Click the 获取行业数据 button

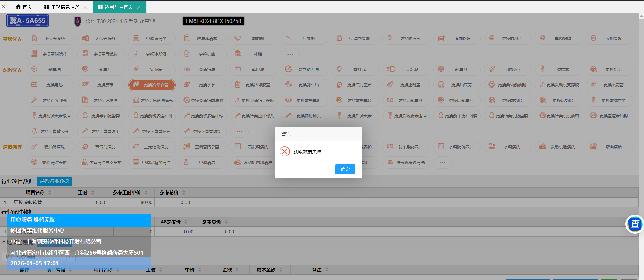click(x=55, y=181)
